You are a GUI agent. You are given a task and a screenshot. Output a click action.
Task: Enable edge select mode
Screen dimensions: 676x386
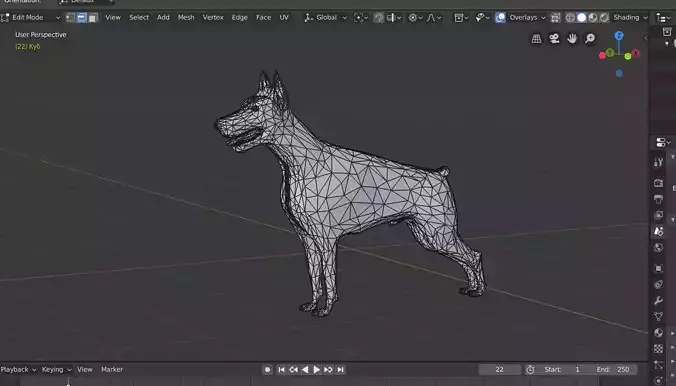[x=81, y=18]
